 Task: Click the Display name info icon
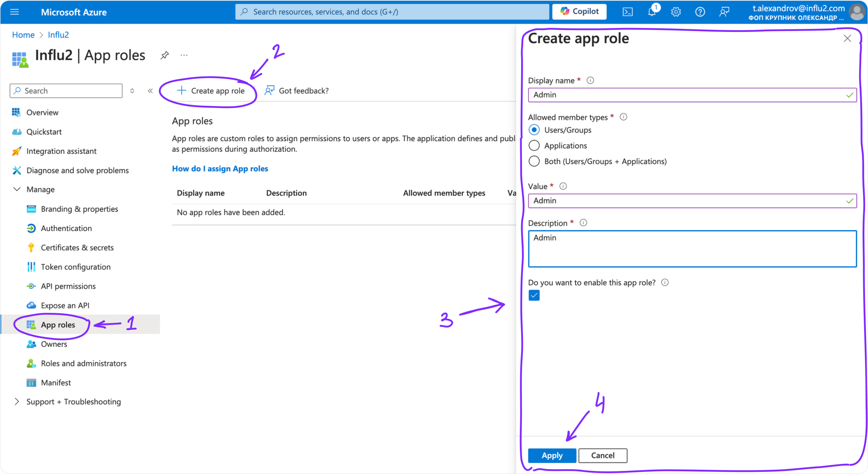click(590, 80)
